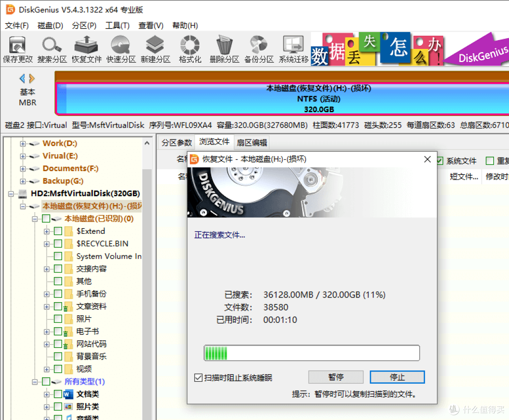Click the 格式化 format icon
This screenshot has width=509, height=420.
[x=190, y=49]
